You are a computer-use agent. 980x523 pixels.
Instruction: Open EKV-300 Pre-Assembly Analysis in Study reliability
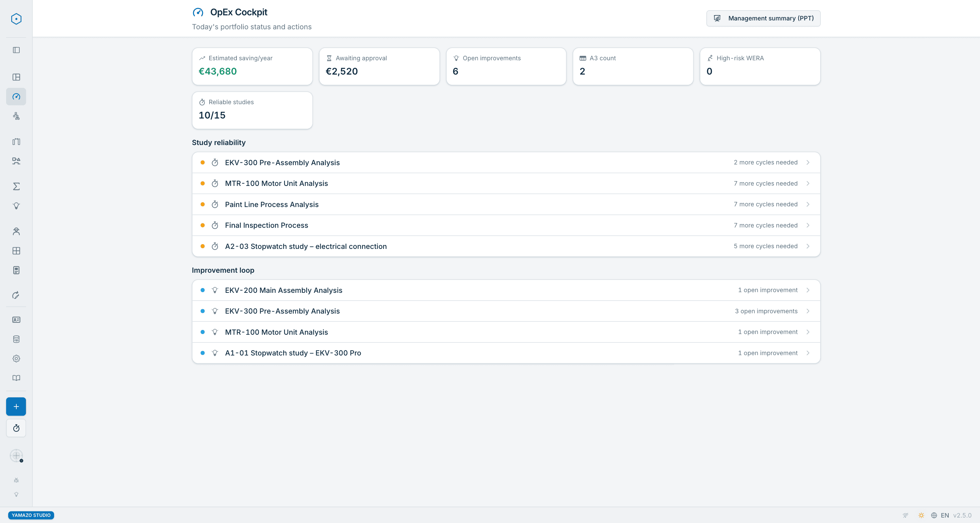click(506, 162)
